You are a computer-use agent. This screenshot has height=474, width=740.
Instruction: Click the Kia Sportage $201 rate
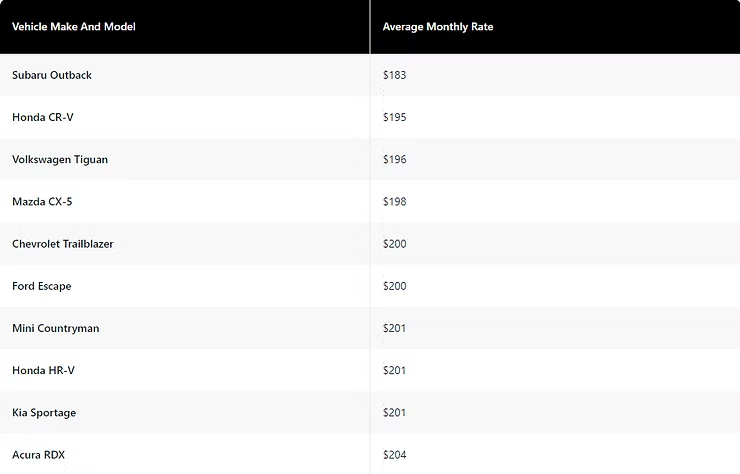[394, 413]
